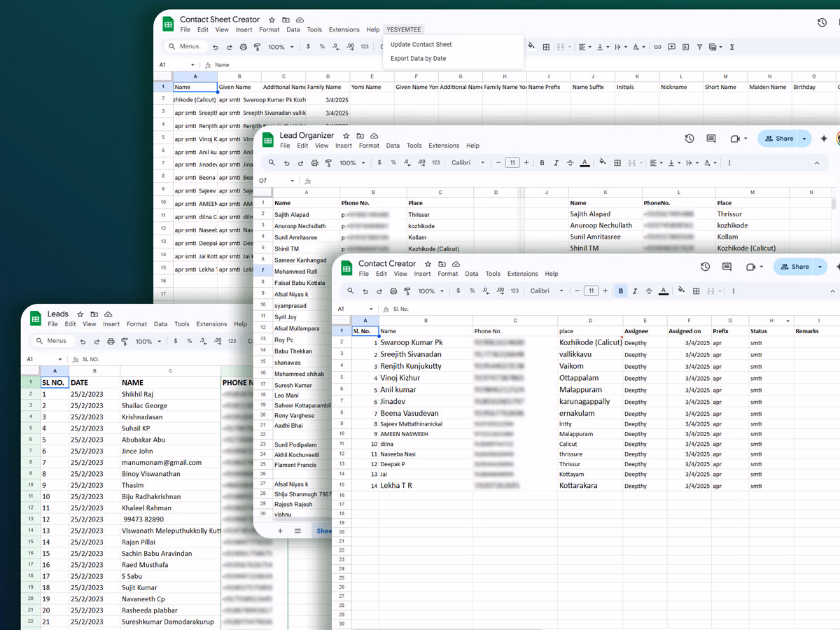The width and height of the screenshot is (840, 630).
Task: Select Shikhil Raj cell in Leads sheet
Action: click(x=170, y=394)
